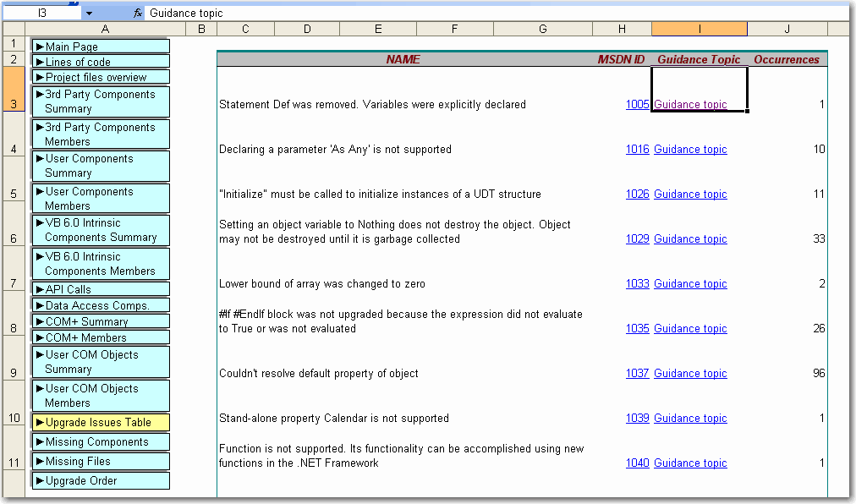Follow Guidance topic link for issue 1040

690,463
